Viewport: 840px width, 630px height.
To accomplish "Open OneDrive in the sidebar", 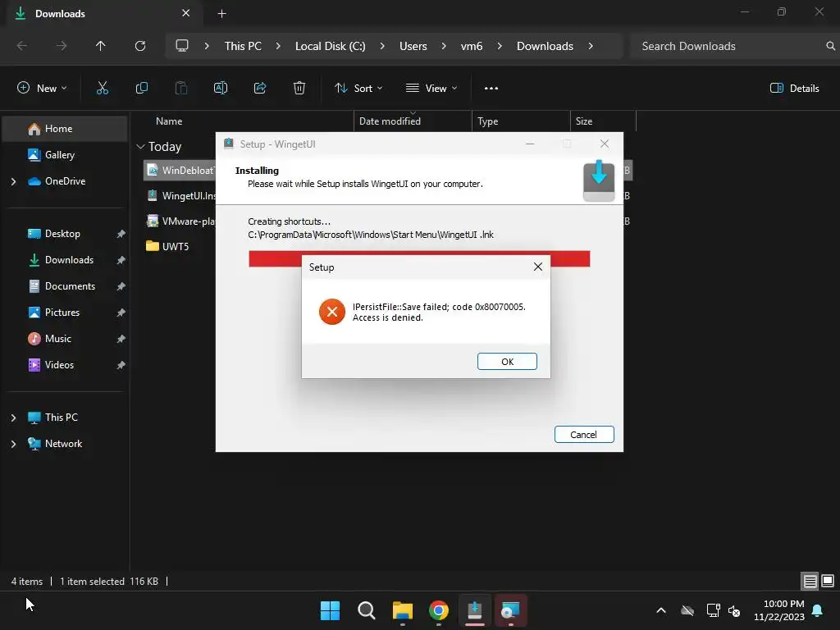I will coord(65,181).
